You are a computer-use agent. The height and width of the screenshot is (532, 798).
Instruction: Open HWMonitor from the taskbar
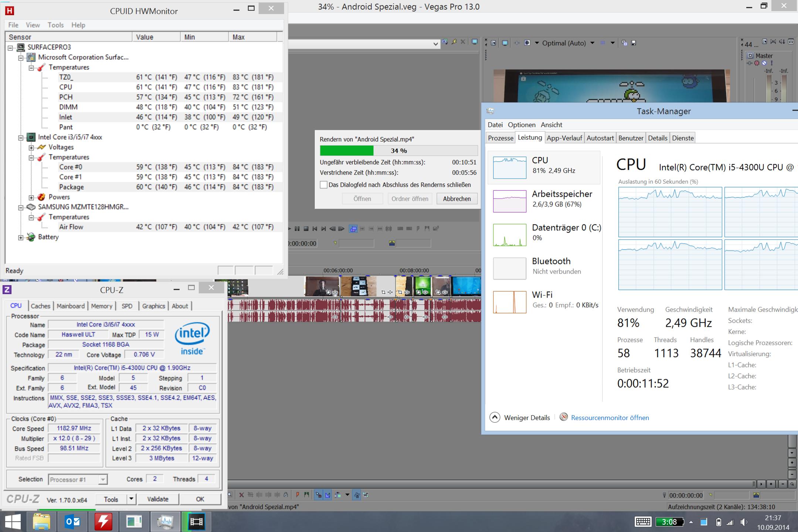point(103,522)
